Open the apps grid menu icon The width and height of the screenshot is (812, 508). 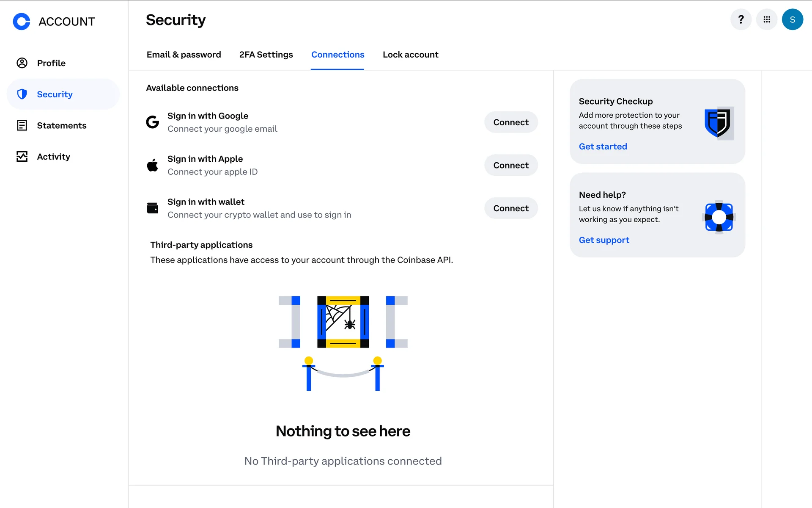pos(766,19)
